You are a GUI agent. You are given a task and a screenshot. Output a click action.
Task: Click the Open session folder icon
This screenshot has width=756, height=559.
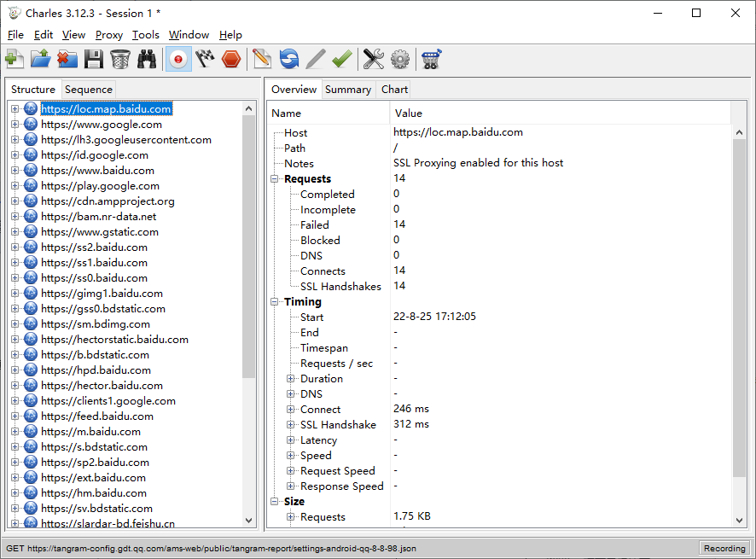point(41,59)
